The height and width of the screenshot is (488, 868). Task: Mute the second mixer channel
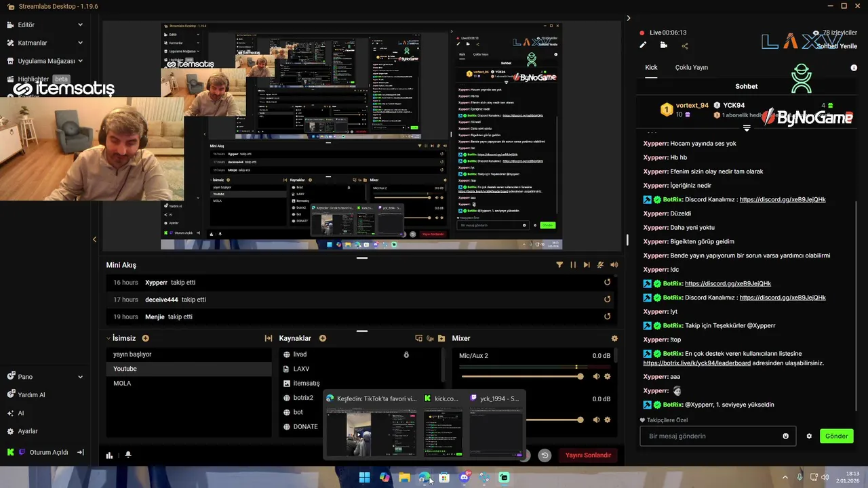click(596, 420)
